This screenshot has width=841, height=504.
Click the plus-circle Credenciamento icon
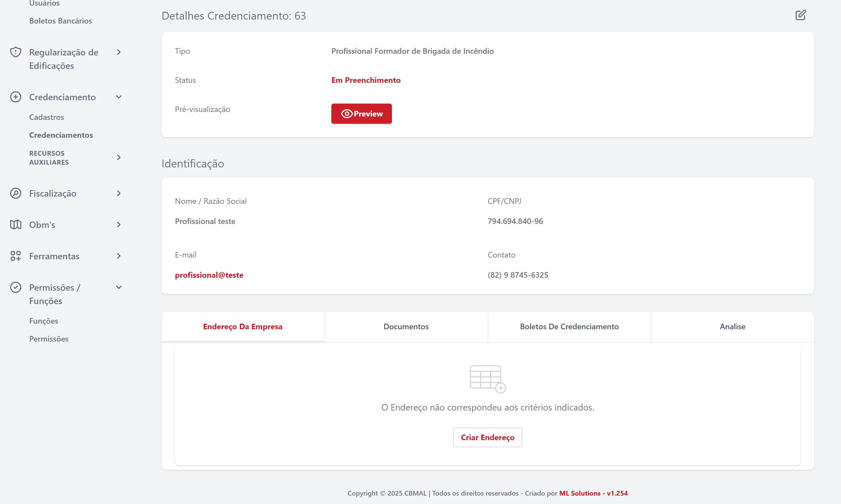click(16, 97)
